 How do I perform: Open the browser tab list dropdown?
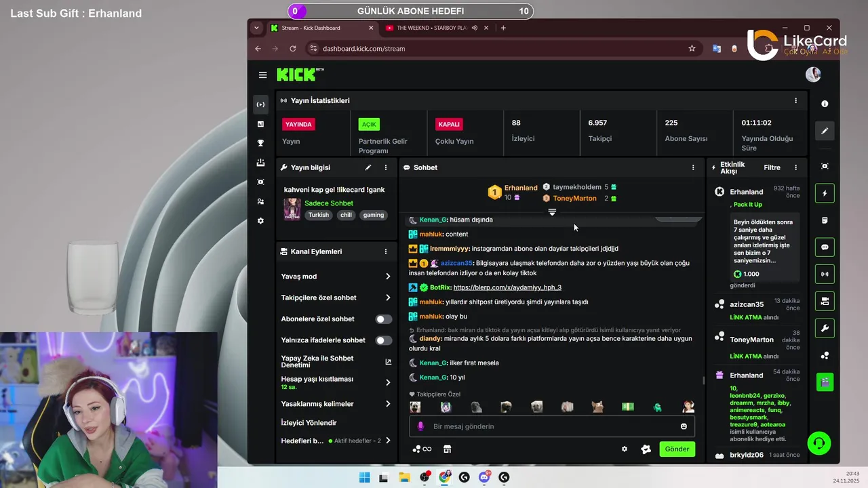[256, 28]
